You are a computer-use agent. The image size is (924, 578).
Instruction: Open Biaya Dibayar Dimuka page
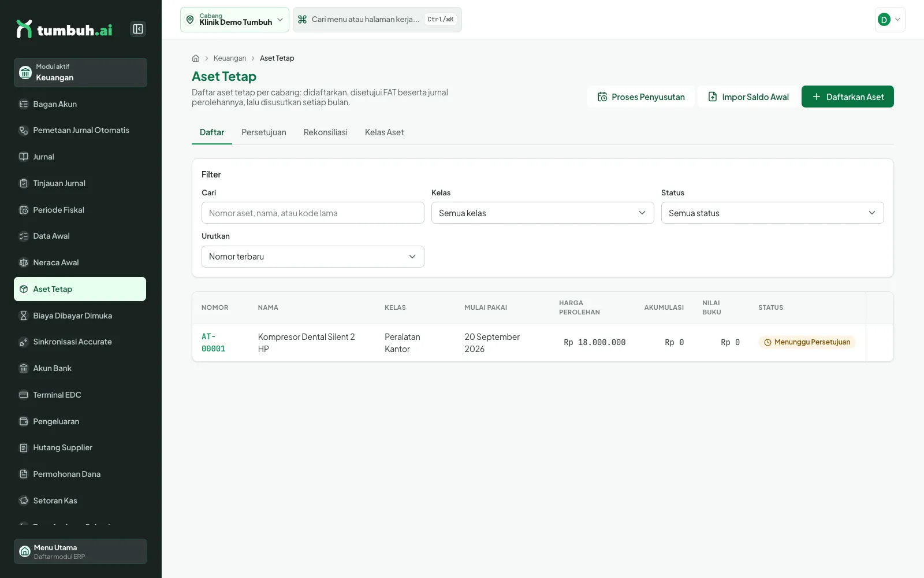pyautogui.click(x=80, y=316)
